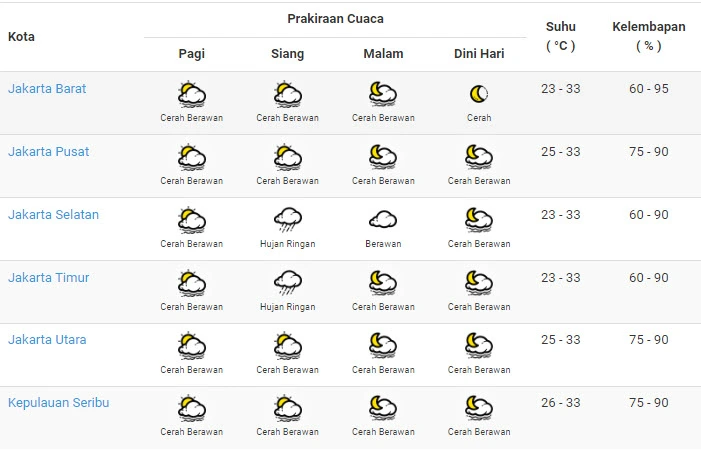Click Jakarta Timur midday light rain icon
This screenshot has height=451, width=701.
[288, 283]
